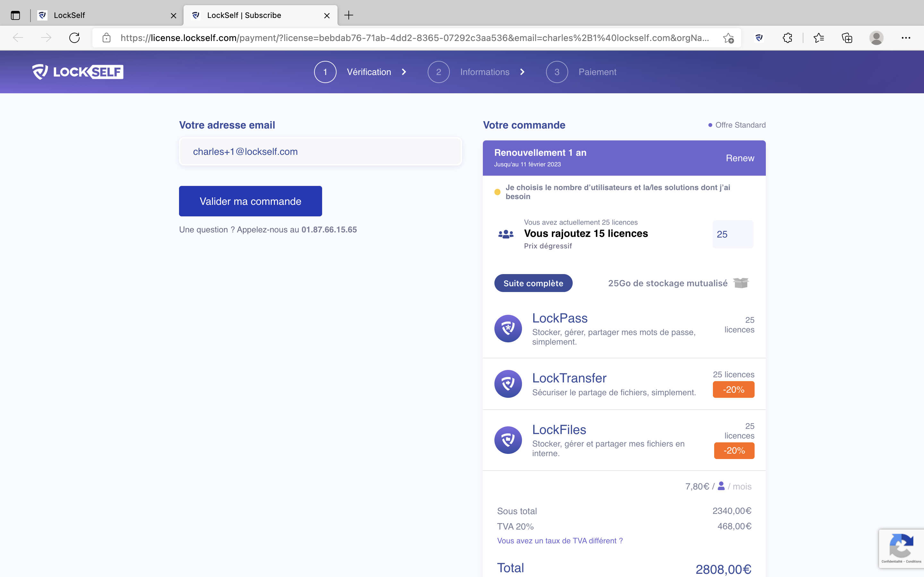This screenshot has height=577, width=924.
Task: Open browser settings and more menu
Action: pos(906,38)
